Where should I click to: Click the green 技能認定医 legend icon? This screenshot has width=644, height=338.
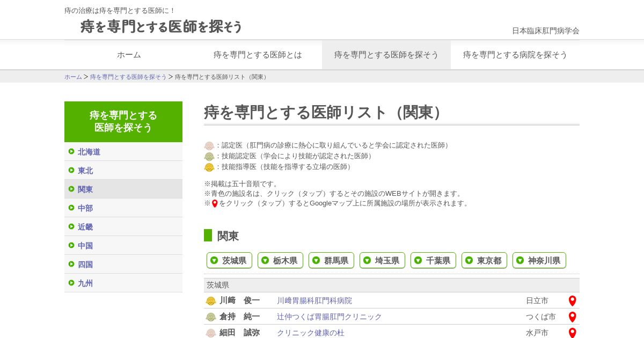[x=209, y=156]
